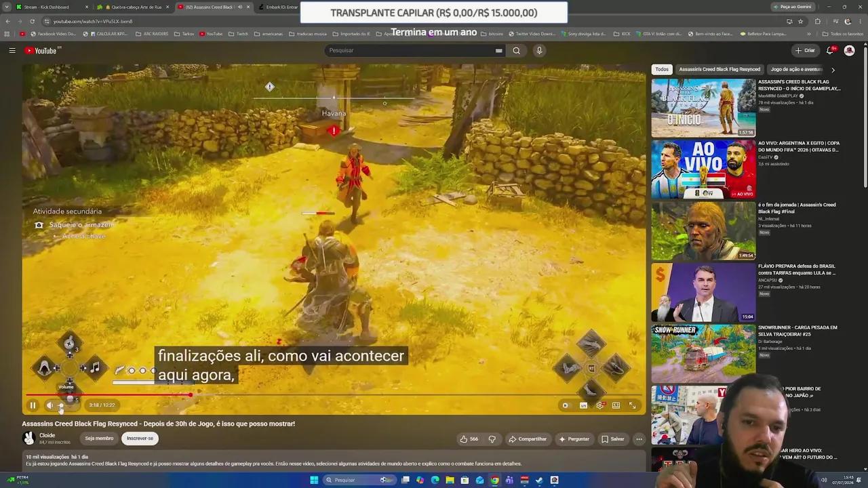Open Microsoft Edge from taskbar
This screenshot has width=868, height=488.
(x=435, y=480)
